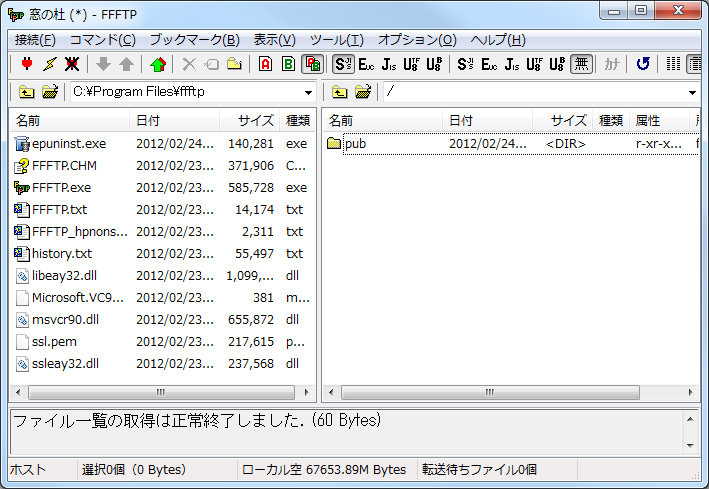Viewport: 709px width, 489px height.
Task: Open the 表示(V) menu
Action: pyautogui.click(x=274, y=40)
